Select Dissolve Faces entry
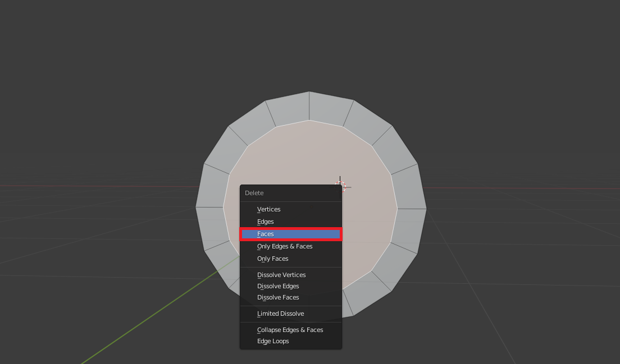 [x=291, y=297]
